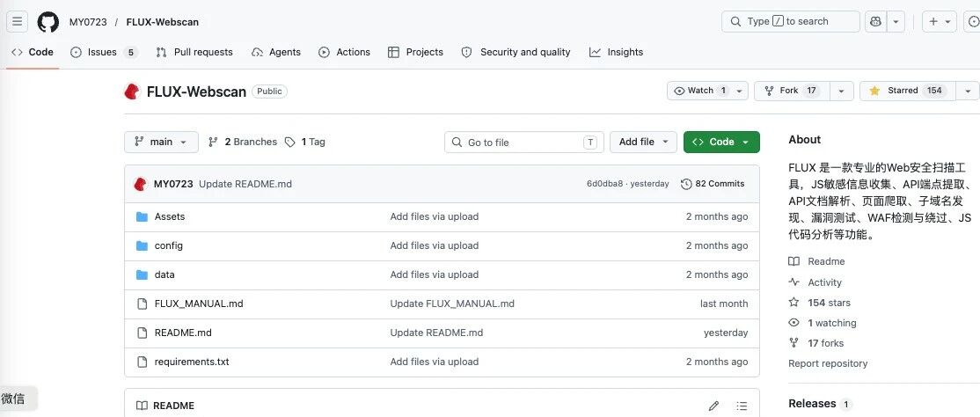Open the Update README.md commit message

pyautogui.click(x=245, y=184)
